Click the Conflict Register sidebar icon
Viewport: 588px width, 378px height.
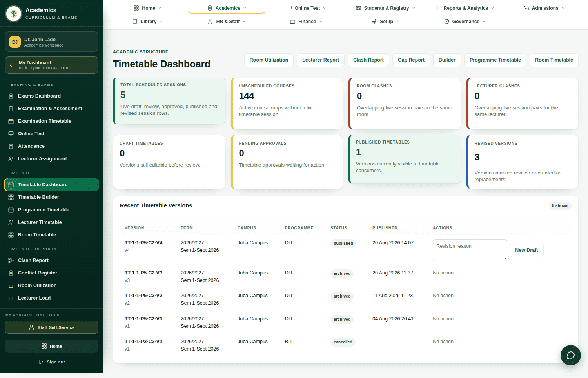tap(11, 273)
